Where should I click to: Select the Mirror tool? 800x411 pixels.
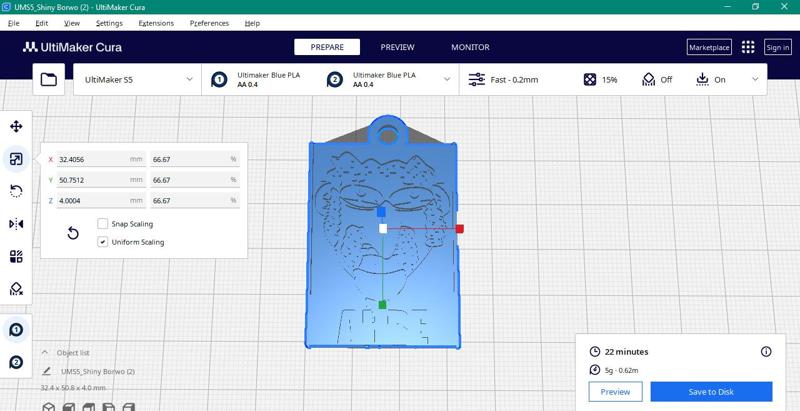point(16,223)
